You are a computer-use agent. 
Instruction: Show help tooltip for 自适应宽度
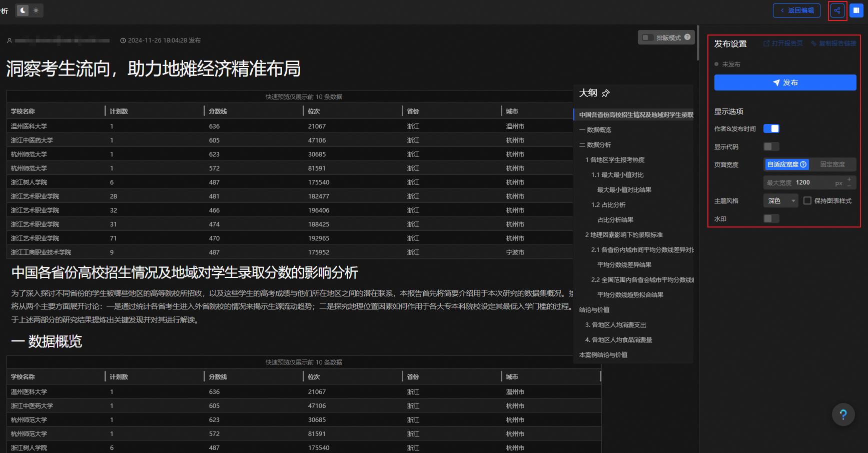click(803, 164)
